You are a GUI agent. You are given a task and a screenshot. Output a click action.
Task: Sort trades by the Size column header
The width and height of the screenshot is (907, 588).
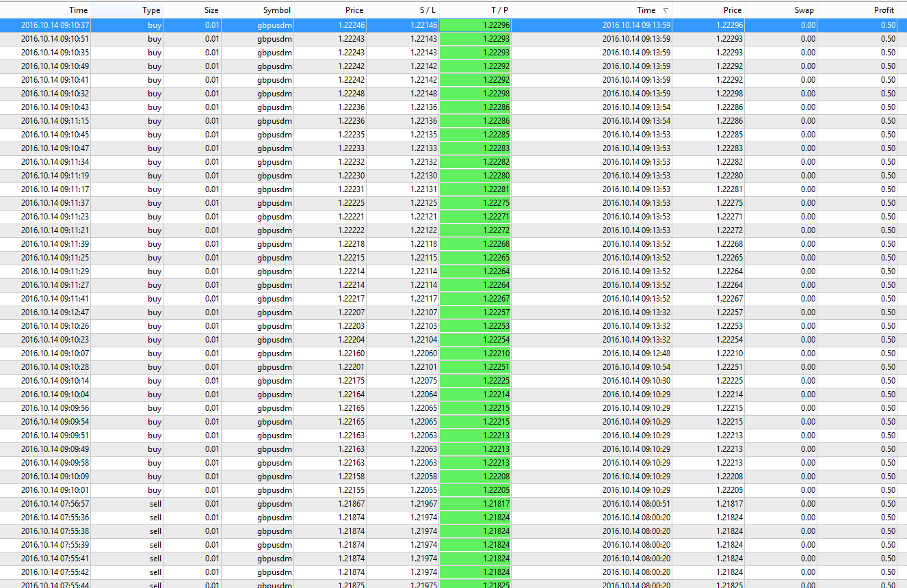193,10
